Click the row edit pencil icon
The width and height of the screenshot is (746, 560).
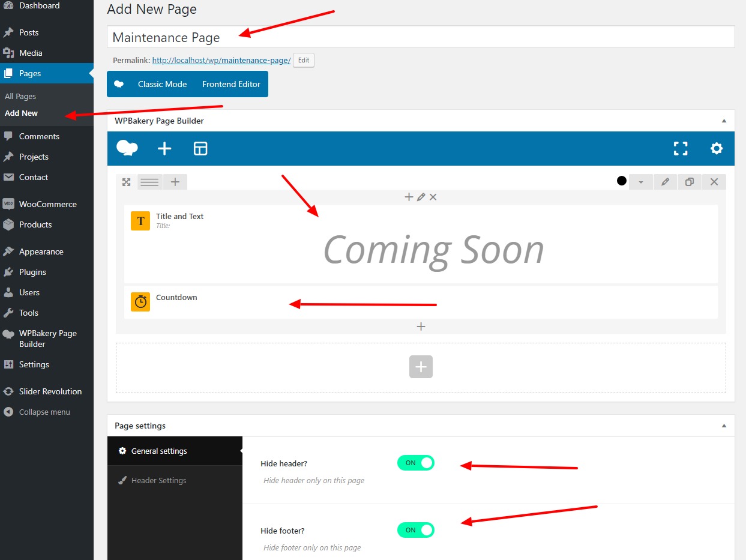(665, 182)
